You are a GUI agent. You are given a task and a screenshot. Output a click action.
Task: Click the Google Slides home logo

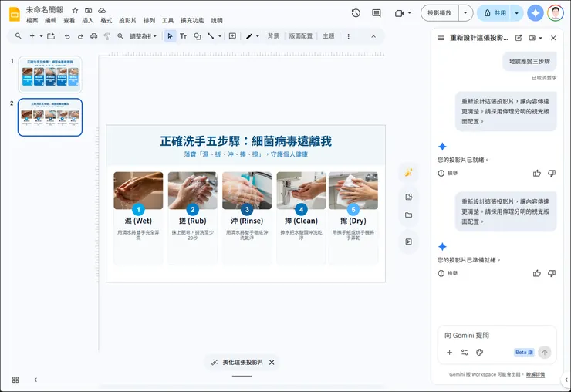pyautogui.click(x=15, y=14)
